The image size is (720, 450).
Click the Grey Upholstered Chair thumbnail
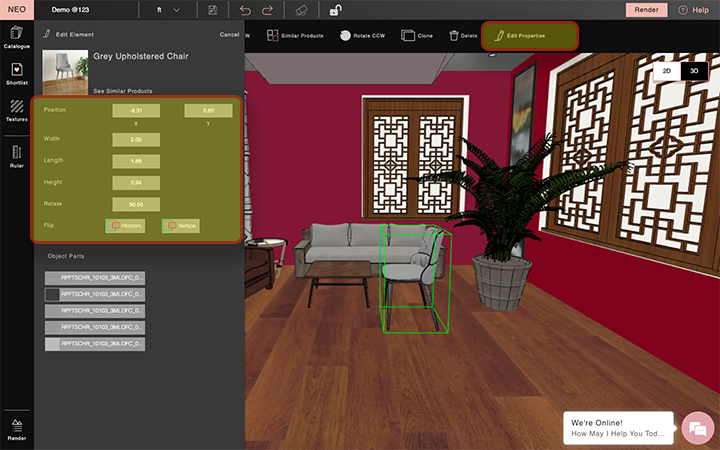tap(65, 72)
